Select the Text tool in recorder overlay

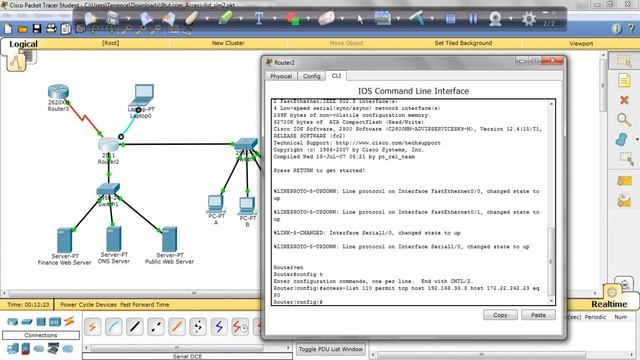(x=259, y=18)
